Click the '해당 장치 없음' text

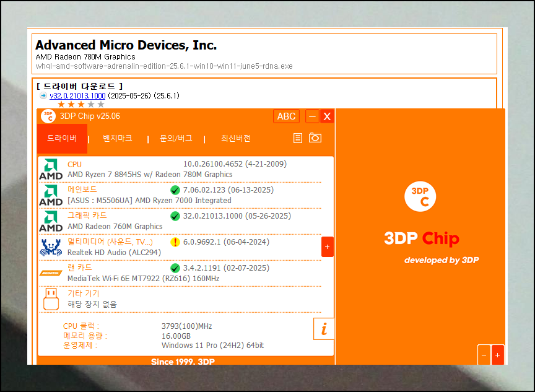tap(92, 304)
